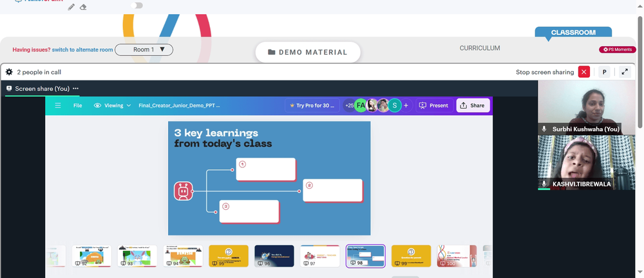This screenshot has height=278, width=644.
Task: Click the Present button
Action: click(435, 106)
